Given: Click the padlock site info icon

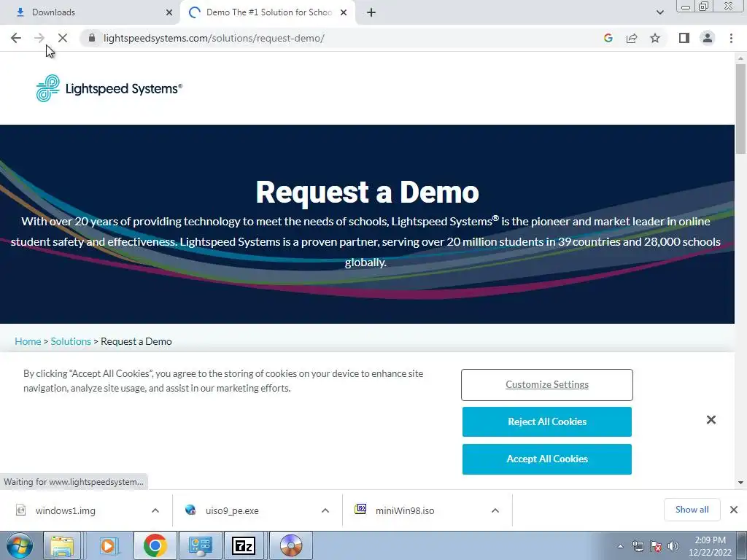Looking at the screenshot, I should [x=92, y=38].
